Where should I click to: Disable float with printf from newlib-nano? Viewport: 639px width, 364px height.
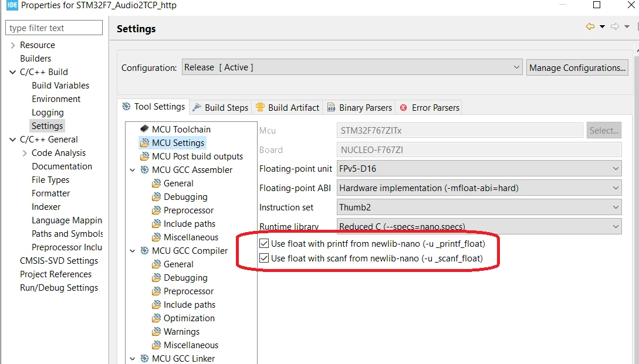(264, 243)
